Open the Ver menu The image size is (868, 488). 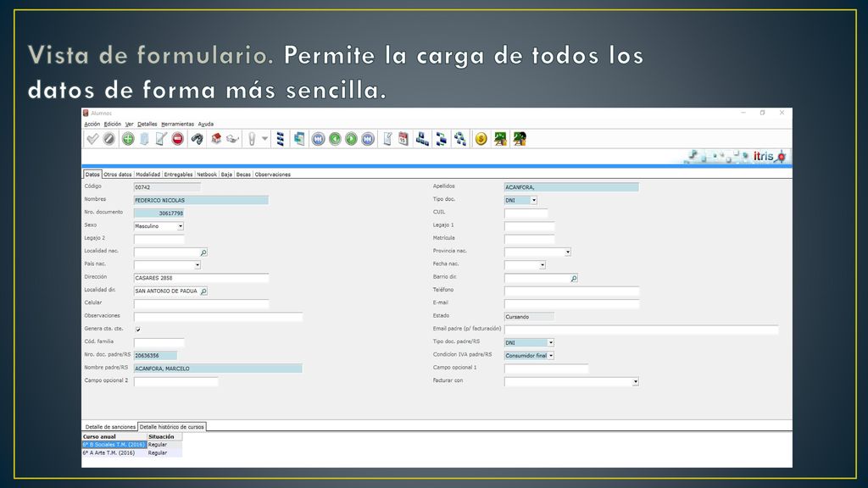coord(129,124)
